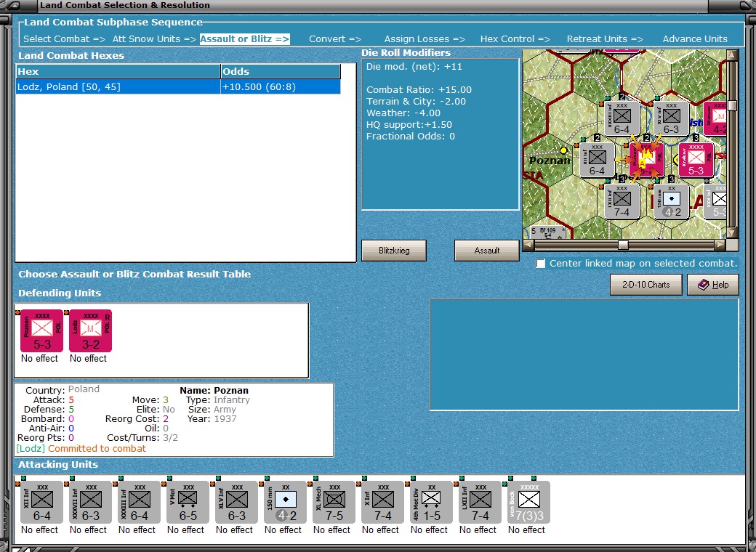Select the Poznan 5-3 defending unit
Image resolution: width=756 pixels, height=552 pixels.
42,331
